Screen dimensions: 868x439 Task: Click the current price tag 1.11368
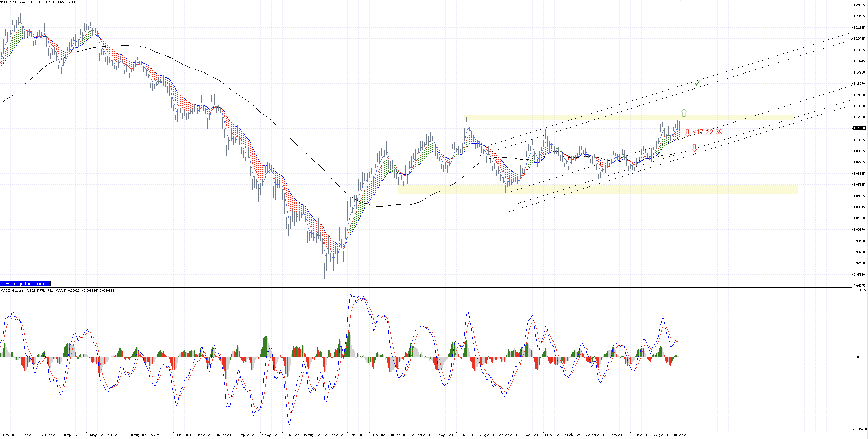point(859,128)
